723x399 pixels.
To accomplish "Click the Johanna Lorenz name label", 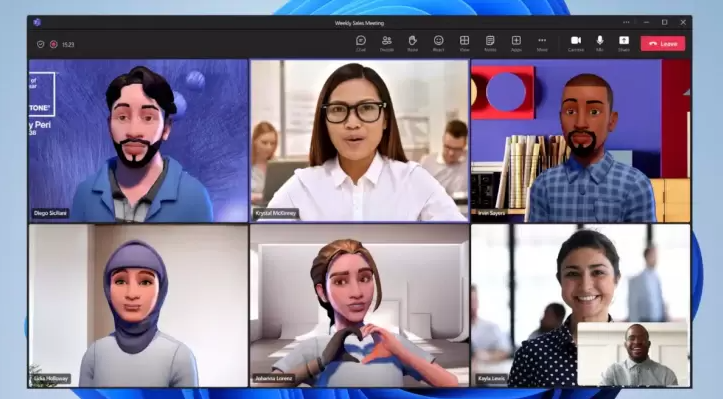I will pos(273,379).
